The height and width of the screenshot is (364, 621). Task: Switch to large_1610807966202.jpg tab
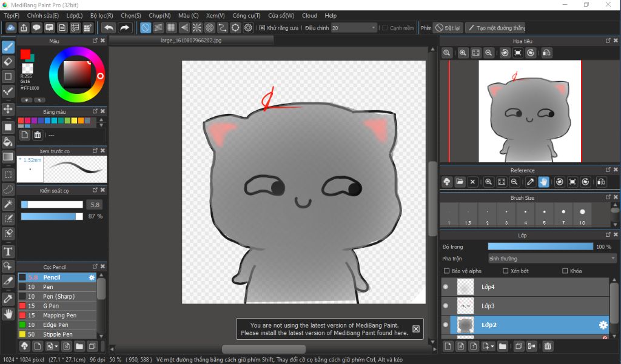pos(191,41)
